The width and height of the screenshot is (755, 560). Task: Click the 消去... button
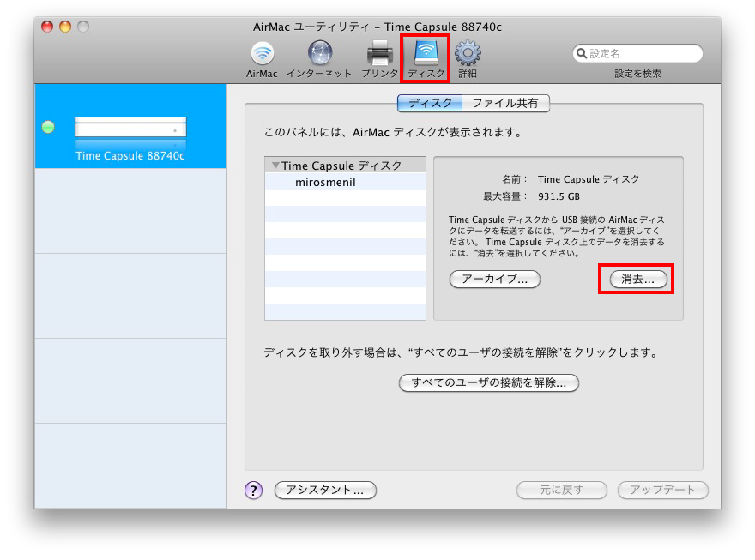[638, 279]
